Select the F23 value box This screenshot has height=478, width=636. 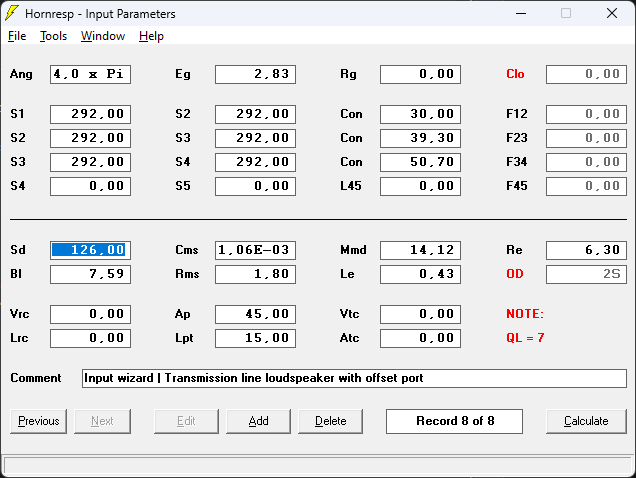click(x=587, y=138)
